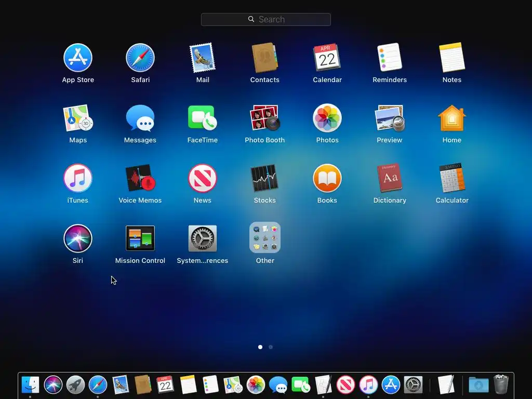Click App Store in the Dock
532x399 pixels.
[391, 385]
